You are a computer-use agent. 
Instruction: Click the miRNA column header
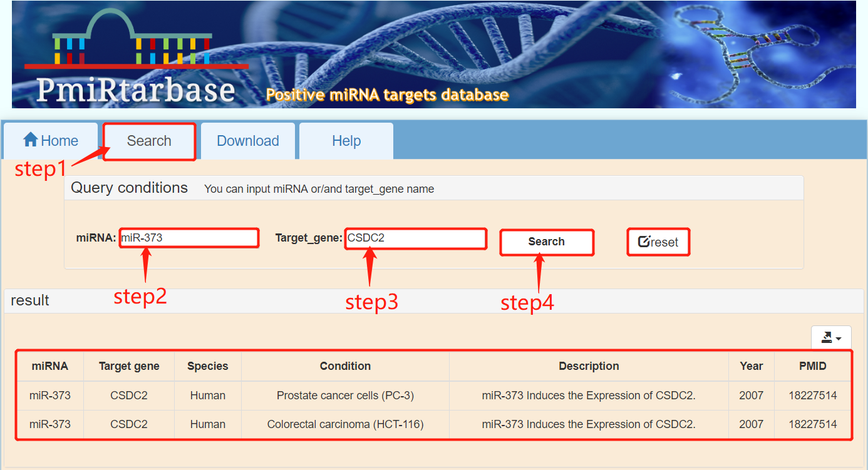pos(50,366)
